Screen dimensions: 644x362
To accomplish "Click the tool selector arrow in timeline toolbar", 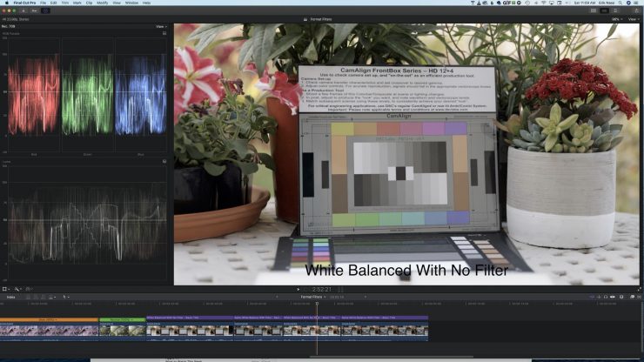I will (x=65, y=297).
